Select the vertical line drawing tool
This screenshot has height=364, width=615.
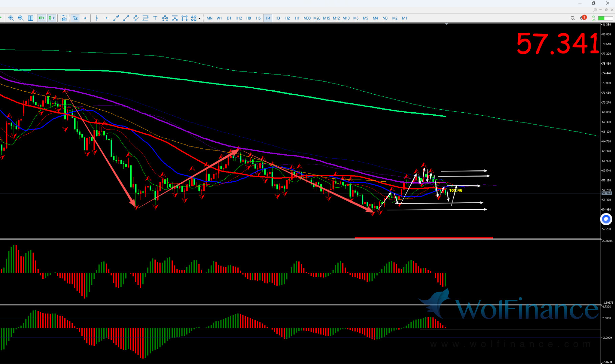[x=97, y=18]
